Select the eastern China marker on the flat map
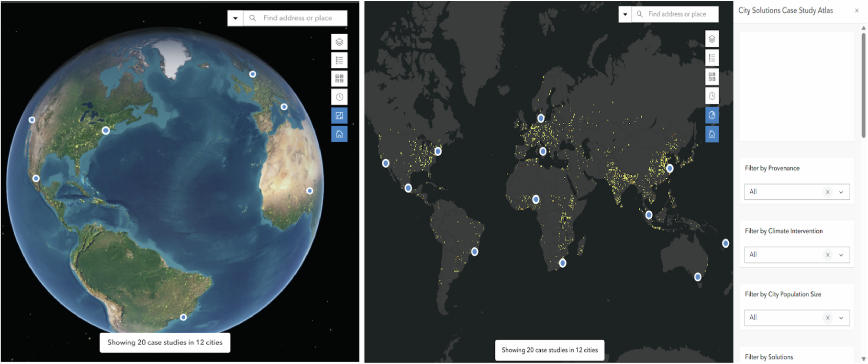The width and height of the screenshot is (868, 364). [670, 168]
